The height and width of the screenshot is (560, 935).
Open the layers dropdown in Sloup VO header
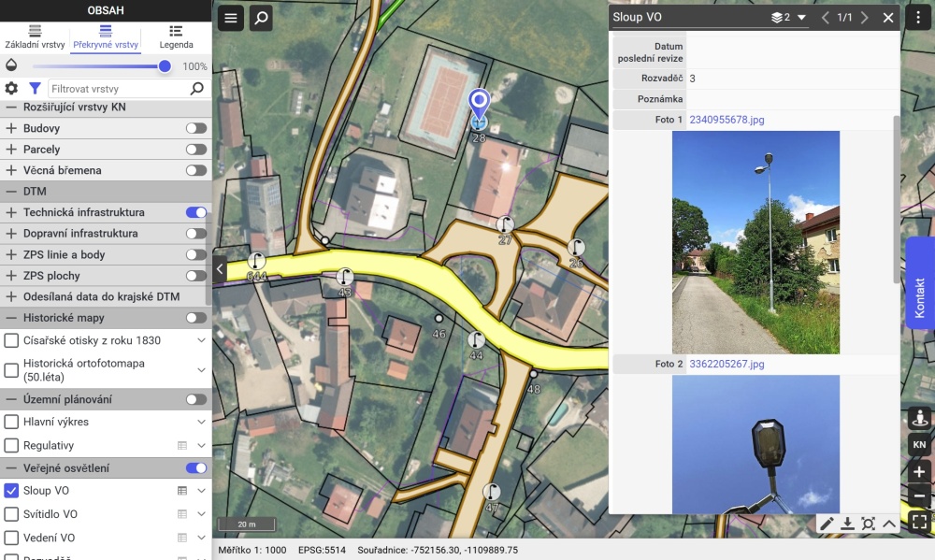click(x=789, y=18)
